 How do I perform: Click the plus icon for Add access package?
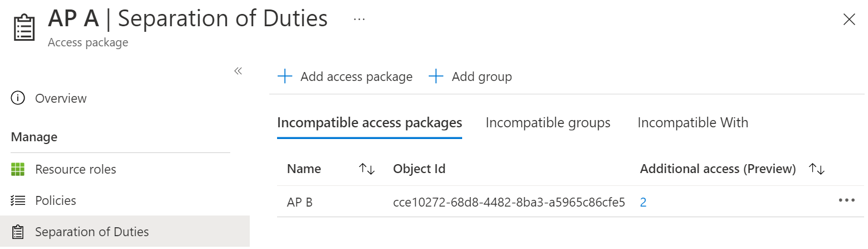click(285, 76)
